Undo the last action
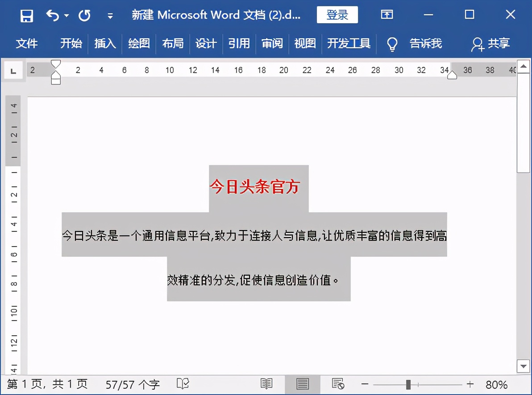This screenshot has height=395, width=532. pyautogui.click(x=53, y=15)
